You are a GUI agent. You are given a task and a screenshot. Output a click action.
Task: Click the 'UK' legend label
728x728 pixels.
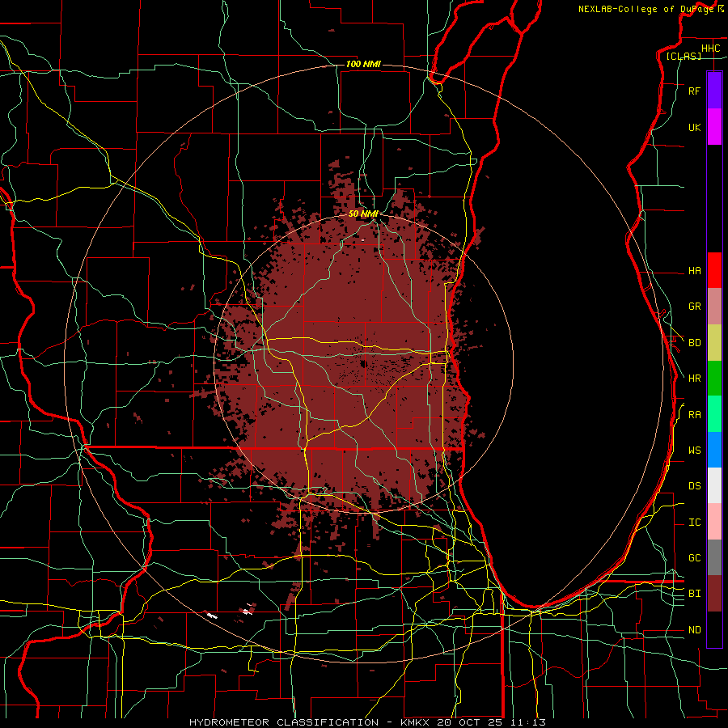(x=694, y=127)
